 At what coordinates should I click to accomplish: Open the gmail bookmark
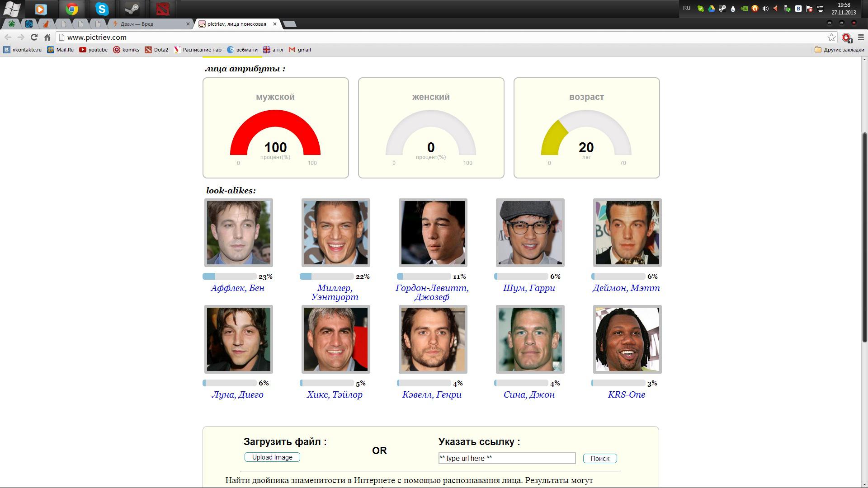[300, 50]
